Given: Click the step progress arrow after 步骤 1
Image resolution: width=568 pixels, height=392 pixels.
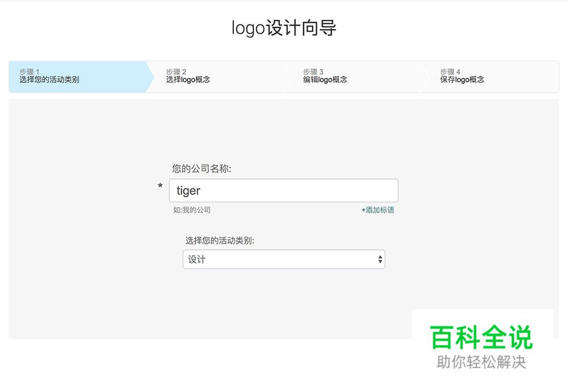Looking at the screenshot, I should coord(150,75).
